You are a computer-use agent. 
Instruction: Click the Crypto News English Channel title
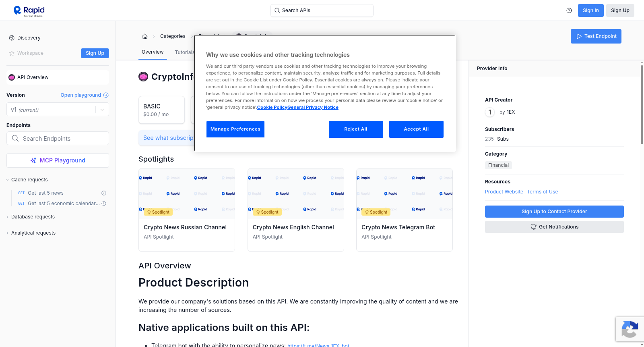(293, 227)
